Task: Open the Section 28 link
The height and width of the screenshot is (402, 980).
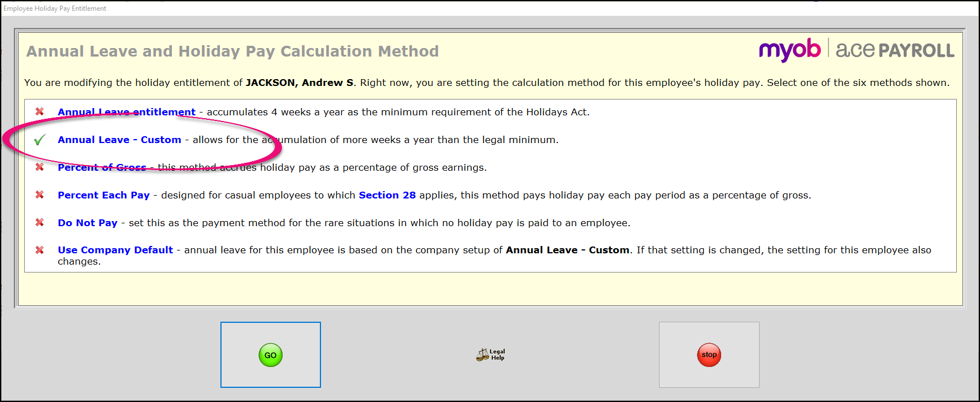Action: pyautogui.click(x=387, y=195)
